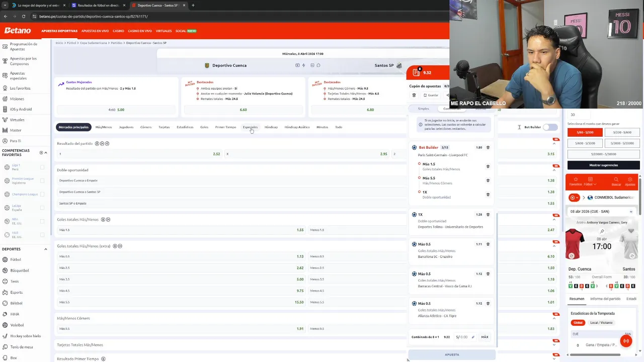This screenshot has width=644, height=362.
Task: Remove the Deportes Tolima 1X bet with its trash icon
Action: 488,215
